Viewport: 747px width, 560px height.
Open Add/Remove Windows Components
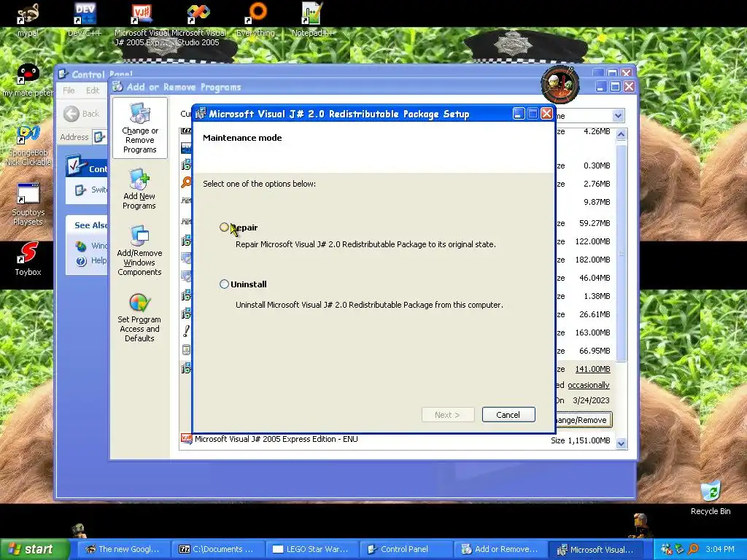click(139, 251)
